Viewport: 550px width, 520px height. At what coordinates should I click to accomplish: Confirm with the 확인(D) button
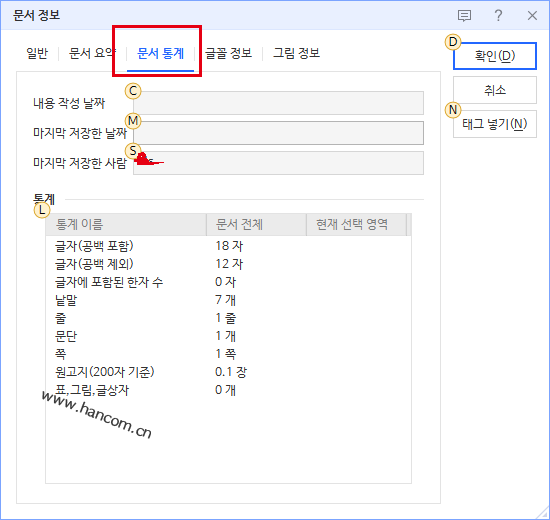495,56
